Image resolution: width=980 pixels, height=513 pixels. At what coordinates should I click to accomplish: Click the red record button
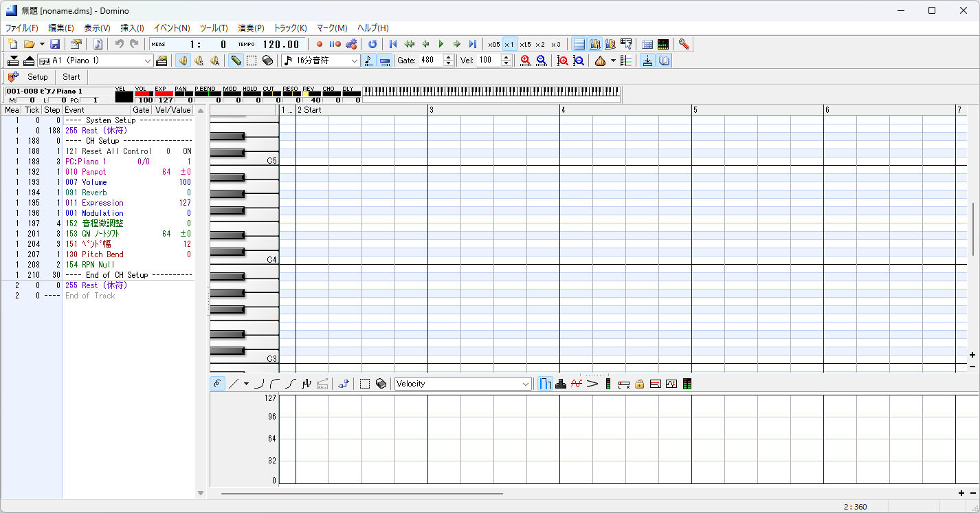[320, 44]
